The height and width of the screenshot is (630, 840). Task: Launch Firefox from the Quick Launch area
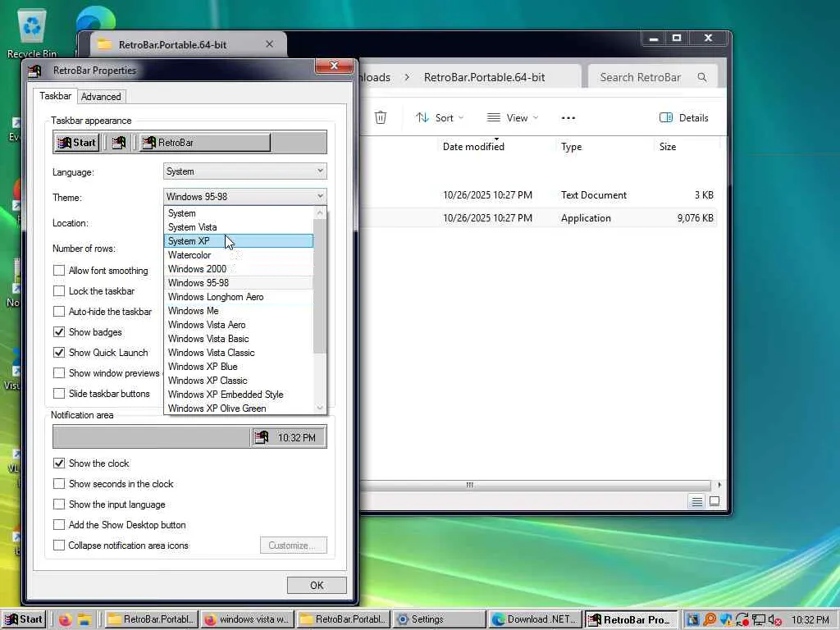click(x=66, y=620)
